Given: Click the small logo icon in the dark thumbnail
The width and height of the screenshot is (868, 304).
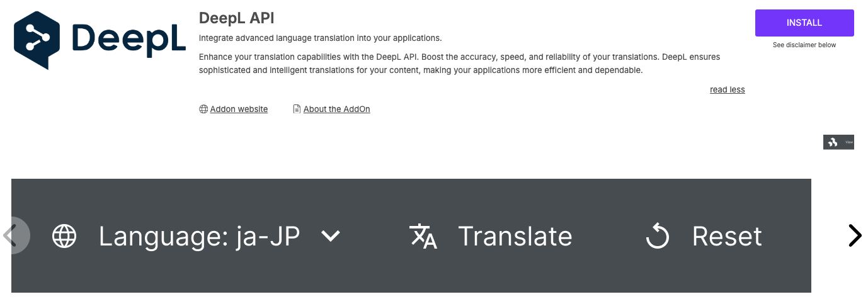Looking at the screenshot, I should 833,142.
